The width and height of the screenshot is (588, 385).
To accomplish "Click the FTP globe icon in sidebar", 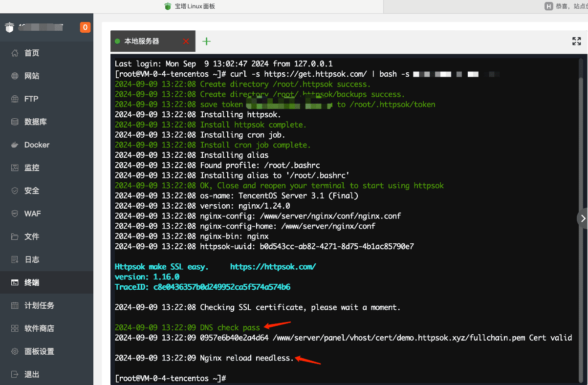I will 15,99.
